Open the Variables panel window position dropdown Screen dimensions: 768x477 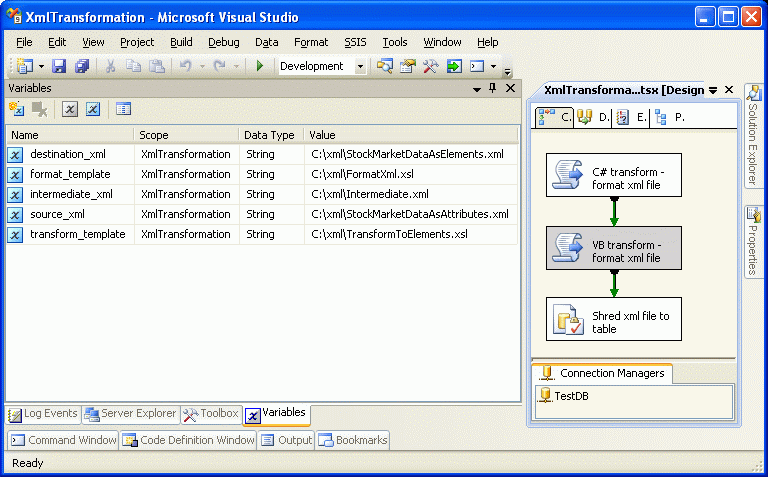[x=477, y=89]
